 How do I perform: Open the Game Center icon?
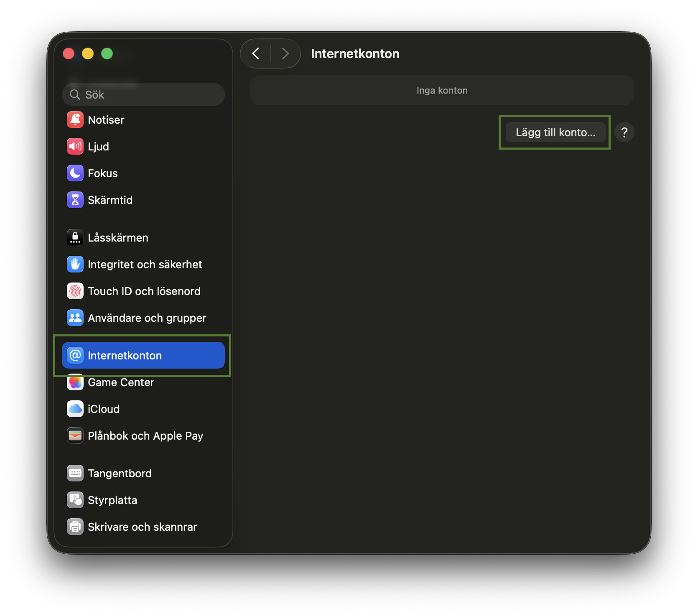click(75, 382)
